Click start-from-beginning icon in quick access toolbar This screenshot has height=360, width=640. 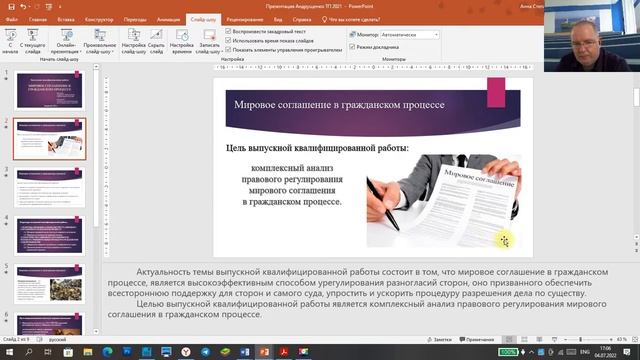49,7
